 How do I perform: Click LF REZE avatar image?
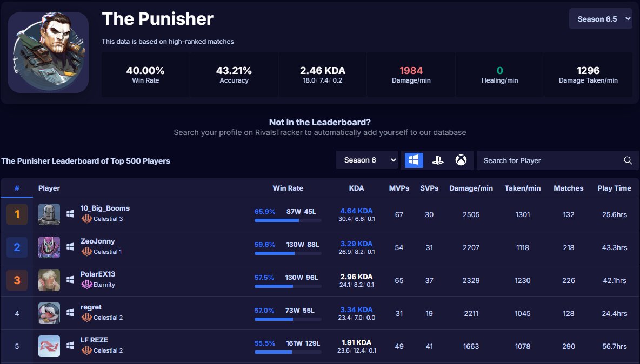[49, 346]
